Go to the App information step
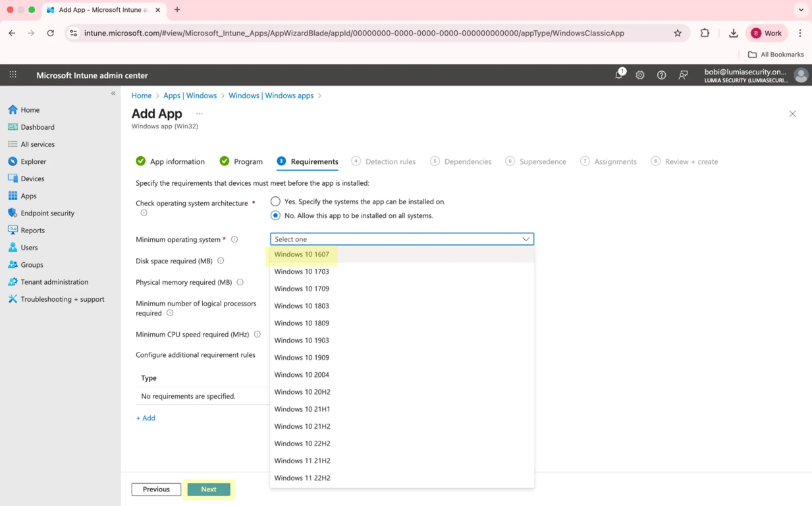This screenshot has width=812, height=506. coord(170,161)
